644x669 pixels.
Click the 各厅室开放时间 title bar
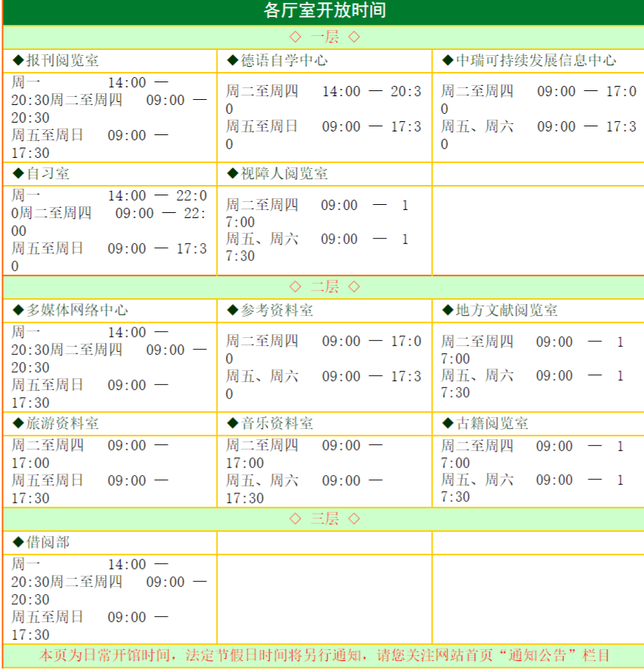coord(325,11)
